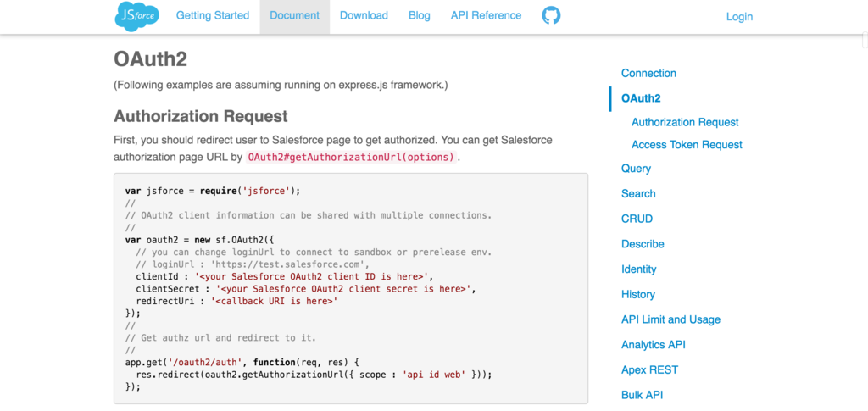Open the Search section link

click(638, 193)
